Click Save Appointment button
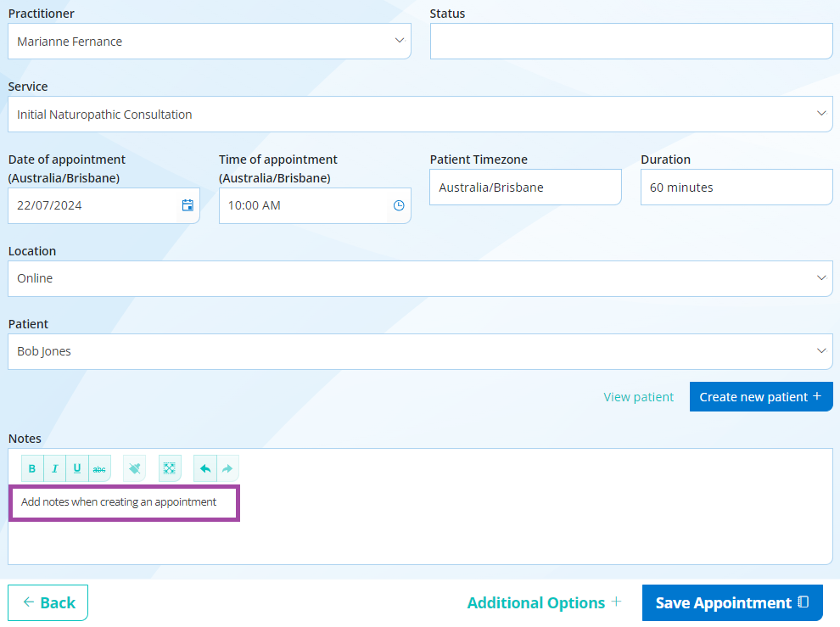 click(x=732, y=603)
